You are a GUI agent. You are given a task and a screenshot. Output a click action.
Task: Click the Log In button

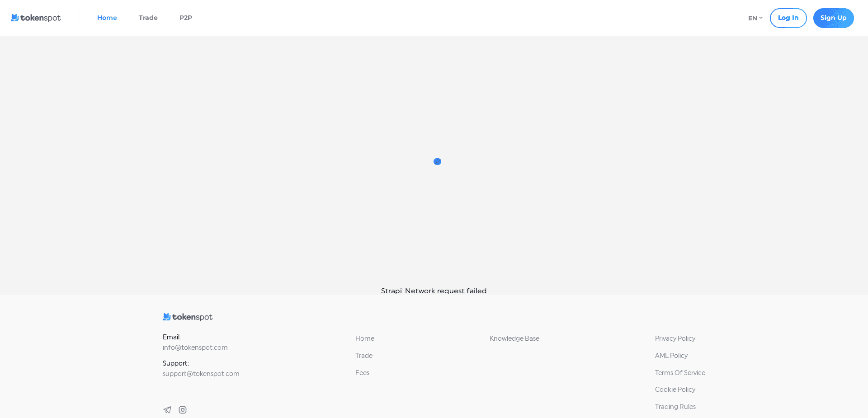tap(788, 18)
